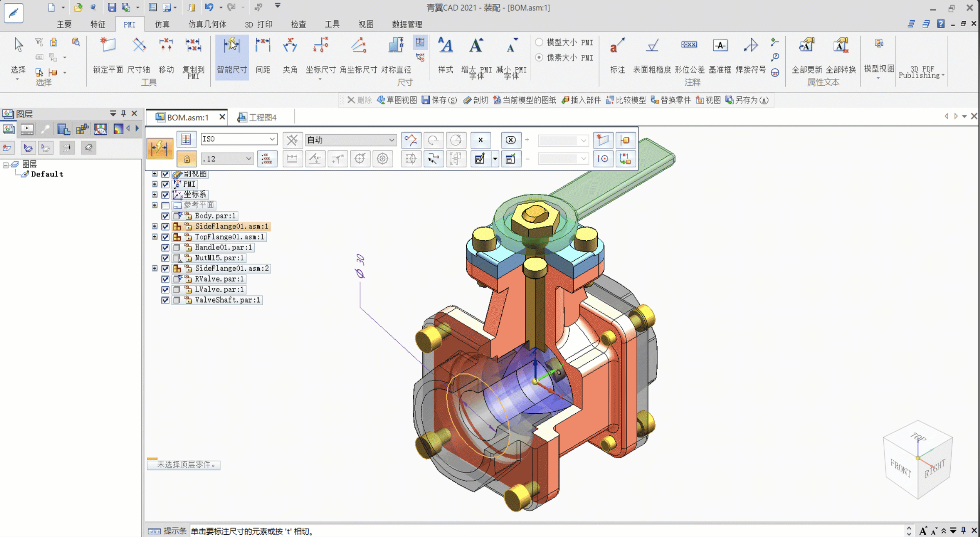Uncheck the TopFlange01.asm:1 checkbox
Viewport: 980px width, 537px height.
[x=165, y=237]
